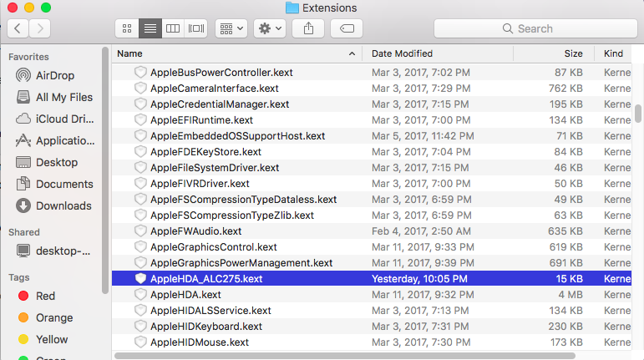644x360 pixels.
Task: Open Desktop folder in sidebar
Action: pyautogui.click(x=57, y=162)
